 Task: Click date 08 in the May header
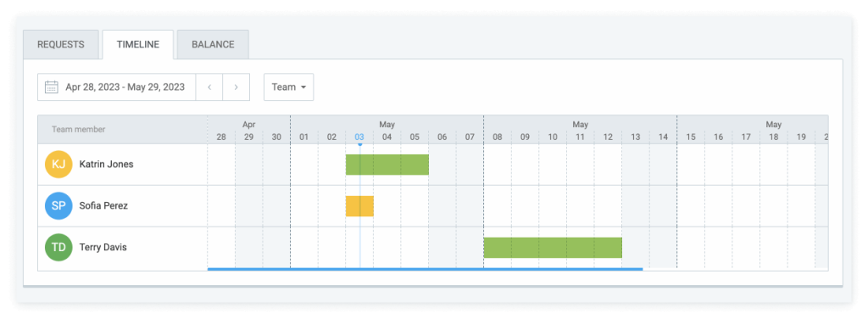point(498,137)
